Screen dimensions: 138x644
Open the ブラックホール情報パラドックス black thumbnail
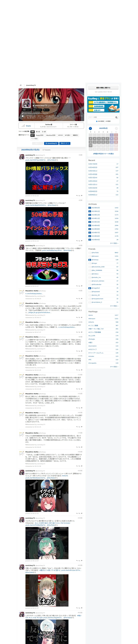click(x=47, y=269)
